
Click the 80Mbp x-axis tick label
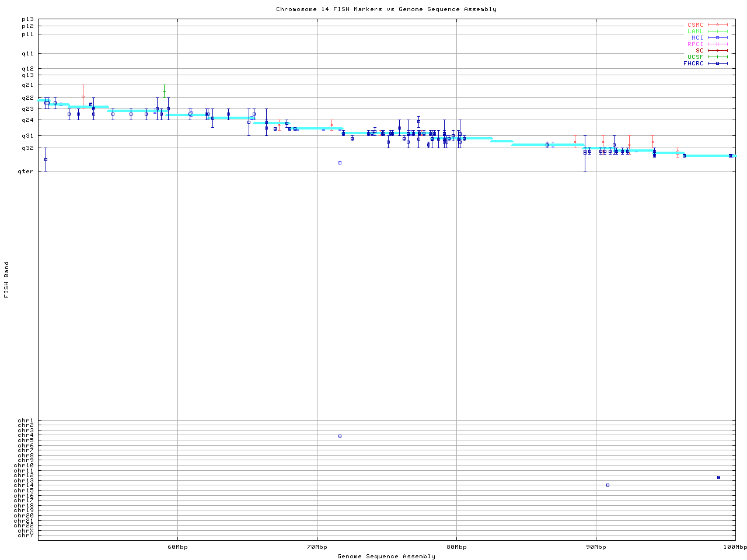456,547
